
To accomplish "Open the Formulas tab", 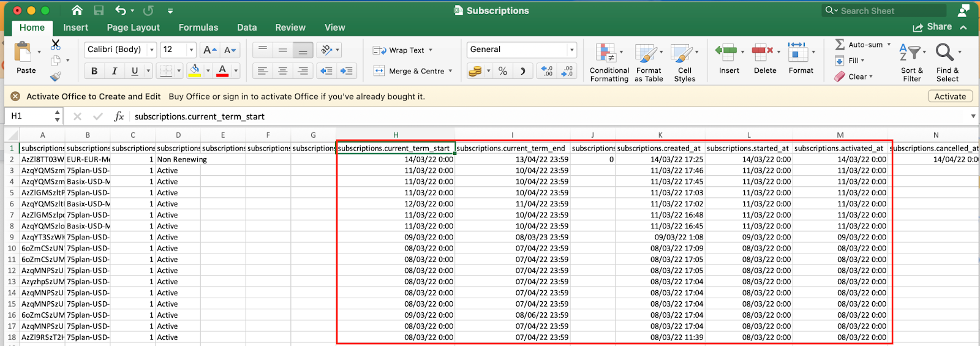I will pyautogui.click(x=198, y=28).
